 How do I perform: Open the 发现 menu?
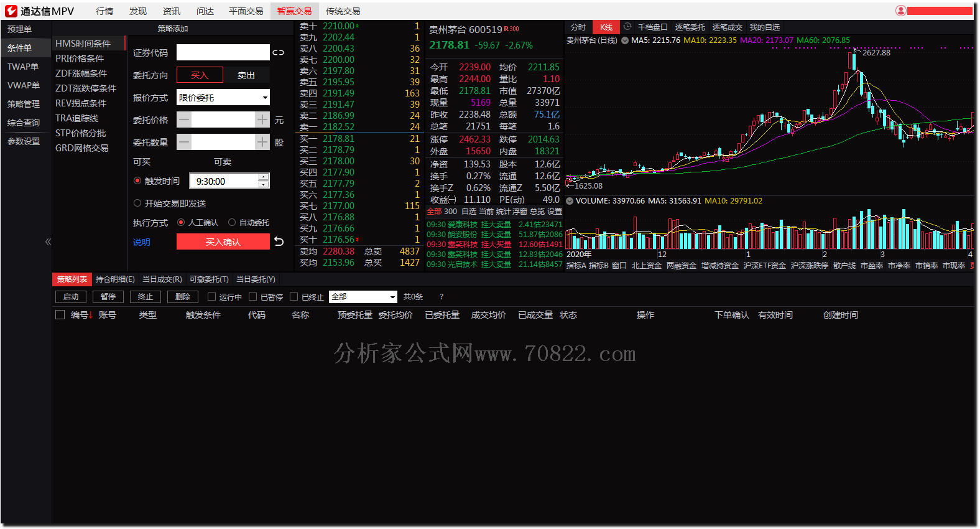click(138, 11)
